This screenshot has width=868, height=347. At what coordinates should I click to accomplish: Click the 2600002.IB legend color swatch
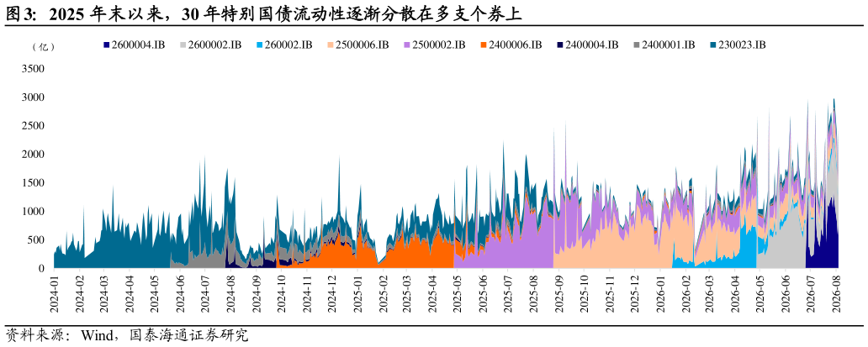183,45
